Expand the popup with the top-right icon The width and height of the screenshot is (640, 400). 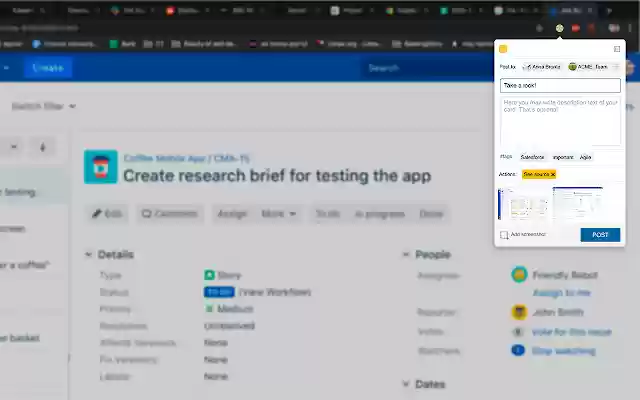[x=617, y=49]
